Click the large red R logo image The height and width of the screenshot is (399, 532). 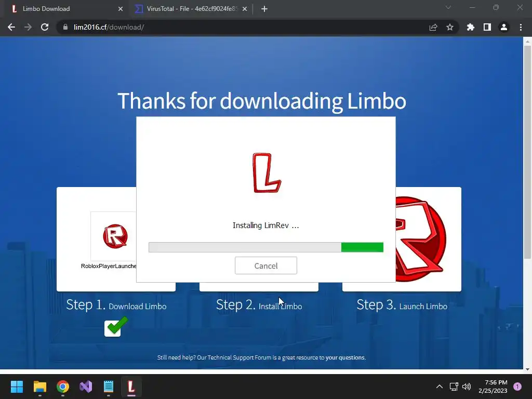pyautogui.click(x=421, y=239)
